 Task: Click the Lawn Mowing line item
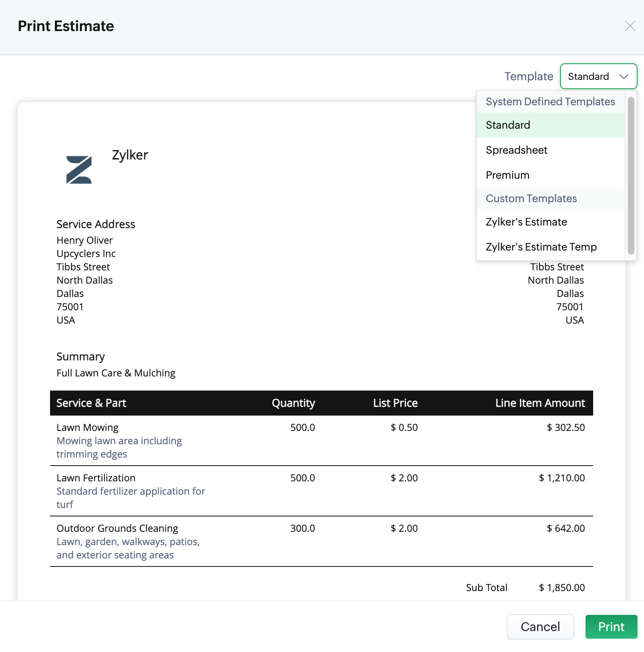click(x=88, y=427)
